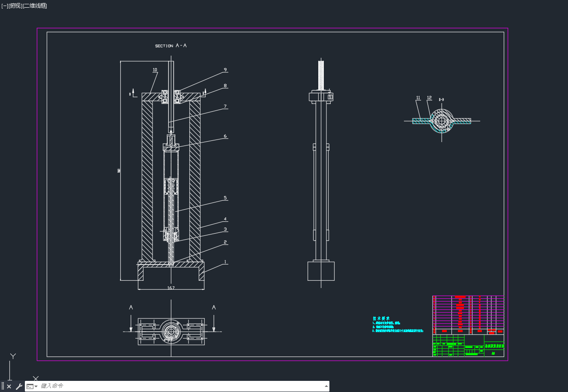Viewport: 568px width, 392px height.
Task: Expand command history with up arrow
Action: tap(326, 386)
